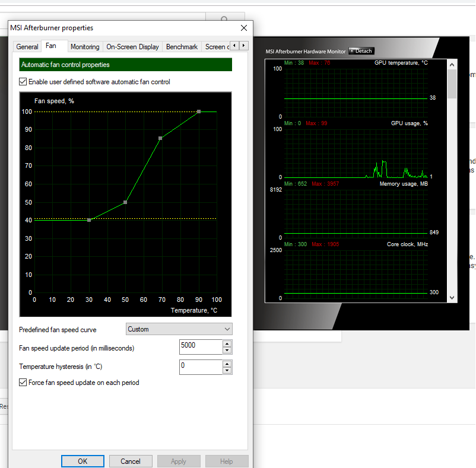
Task: Select the fan curve point at 90°C
Action: coord(199,112)
